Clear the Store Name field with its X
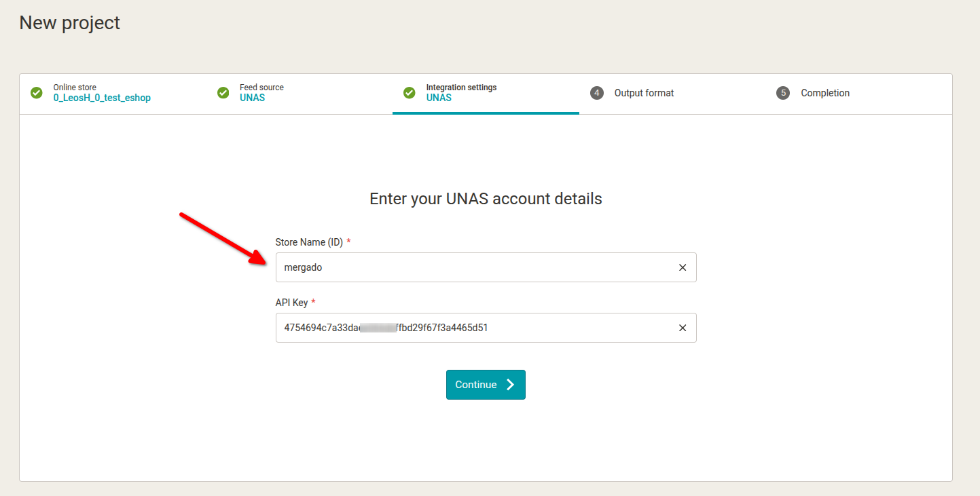Image resolution: width=980 pixels, height=496 pixels. point(683,267)
